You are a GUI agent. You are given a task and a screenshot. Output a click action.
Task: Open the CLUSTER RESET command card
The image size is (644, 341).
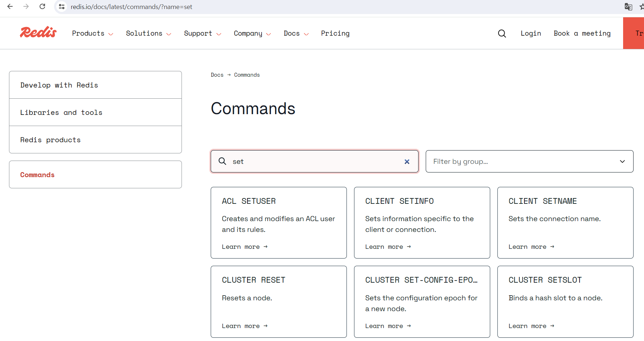(279, 302)
